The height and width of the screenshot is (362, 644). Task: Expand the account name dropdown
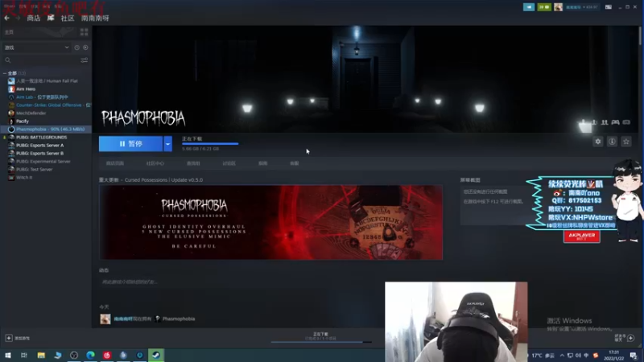pos(581,7)
